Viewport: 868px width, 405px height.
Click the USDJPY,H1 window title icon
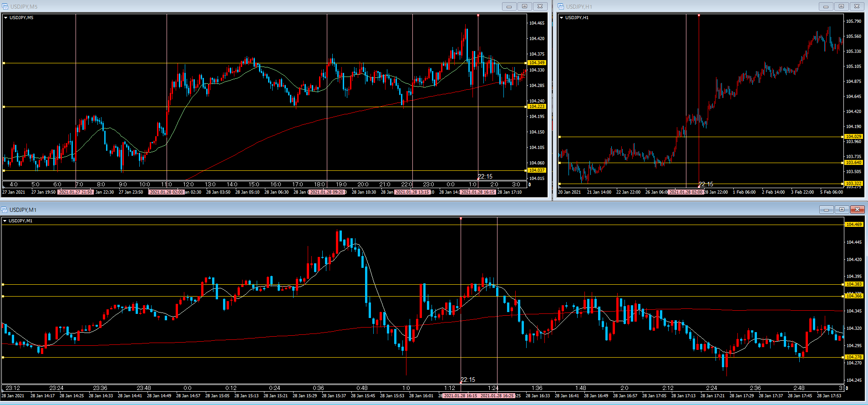pos(561,6)
